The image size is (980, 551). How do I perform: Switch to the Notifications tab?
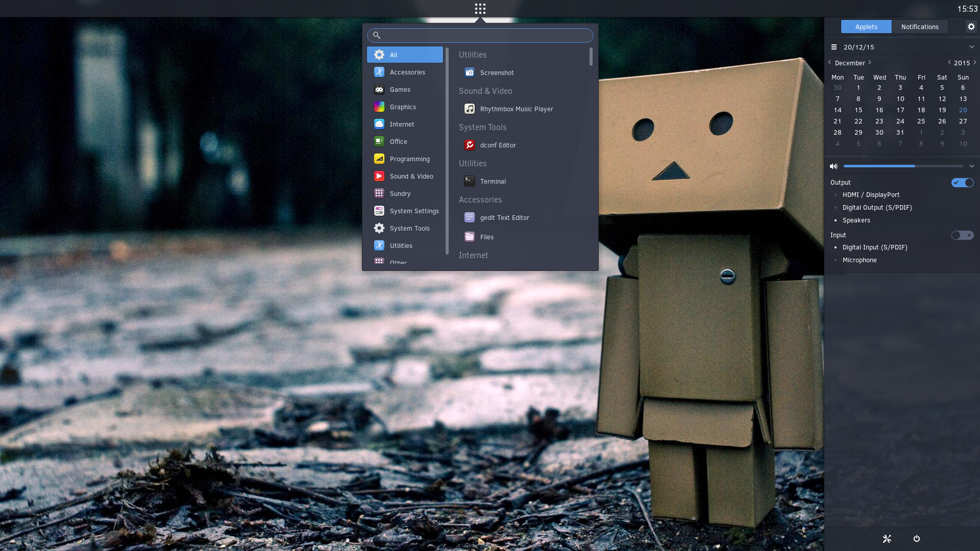click(920, 27)
